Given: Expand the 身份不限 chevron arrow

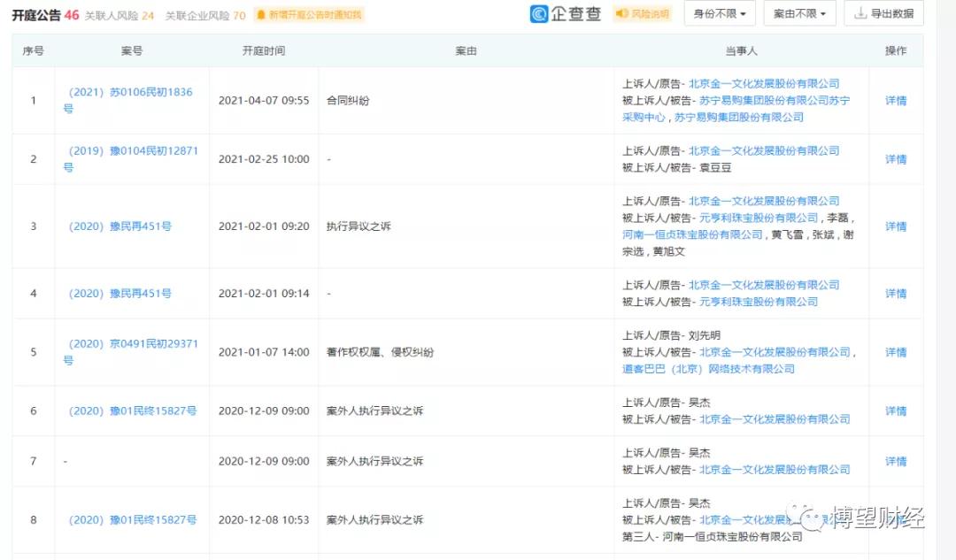Looking at the screenshot, I should click(742, 13).
